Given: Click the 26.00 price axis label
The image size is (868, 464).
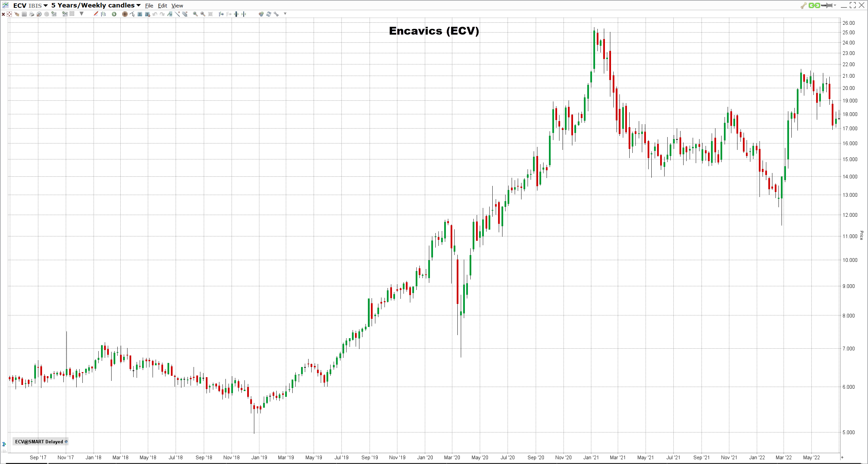Looking at the screenshot, I should pos(849,23).
